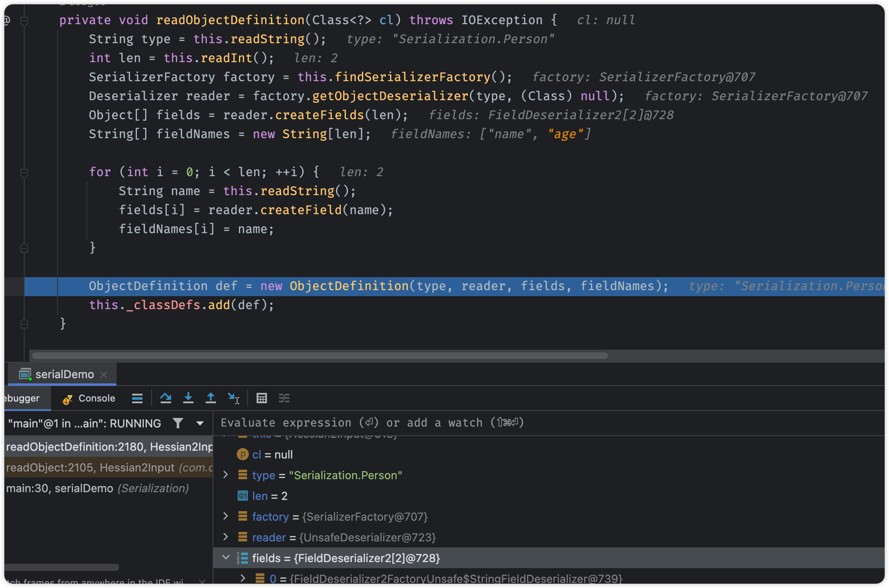Click the for loop closing fold marker
The height and width of the screenshot is (588, 889).
(x=24, y=248)
